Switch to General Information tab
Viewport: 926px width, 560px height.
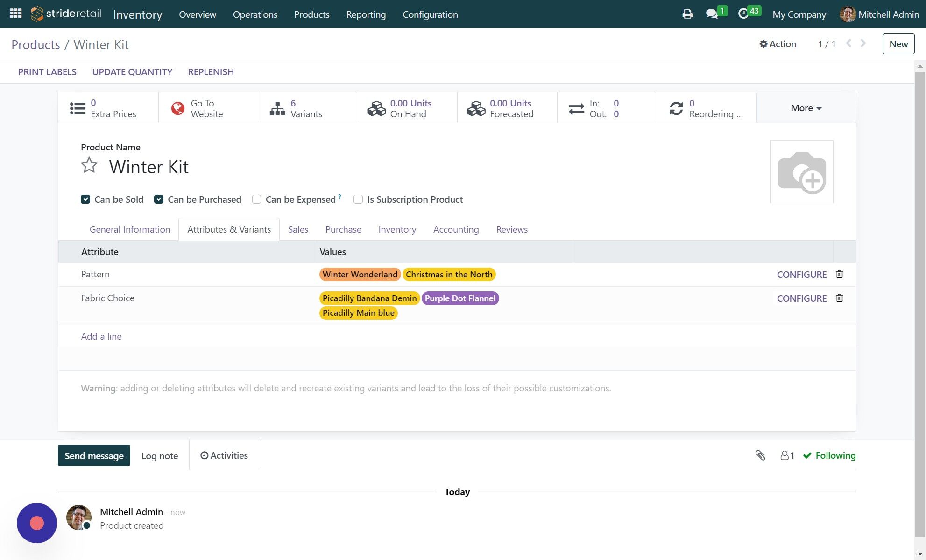pyautogui.click(x=130, y=229)
